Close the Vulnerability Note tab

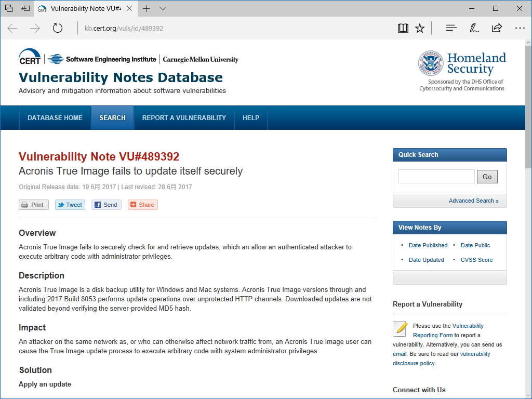[x=129, y=8]
